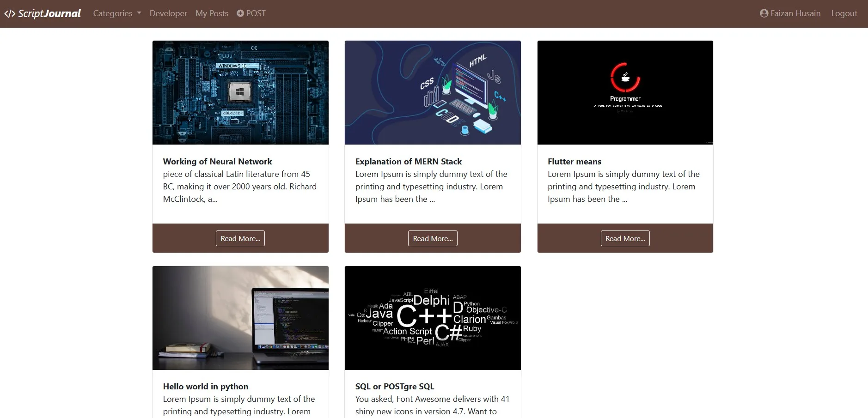Click the laptop on desk thumbnail

240,318
